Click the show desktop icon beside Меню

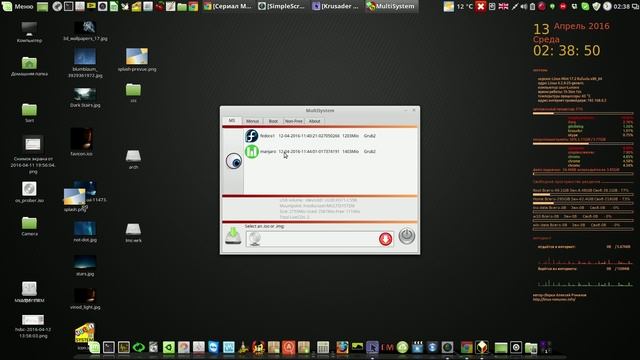42,6
